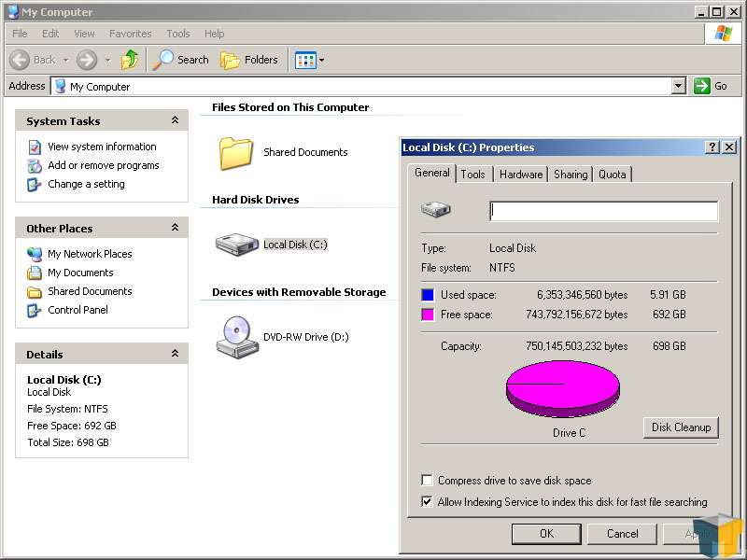Collapse the Details panel
This screenshot has width=747, height=560.
tap(175, 354)
